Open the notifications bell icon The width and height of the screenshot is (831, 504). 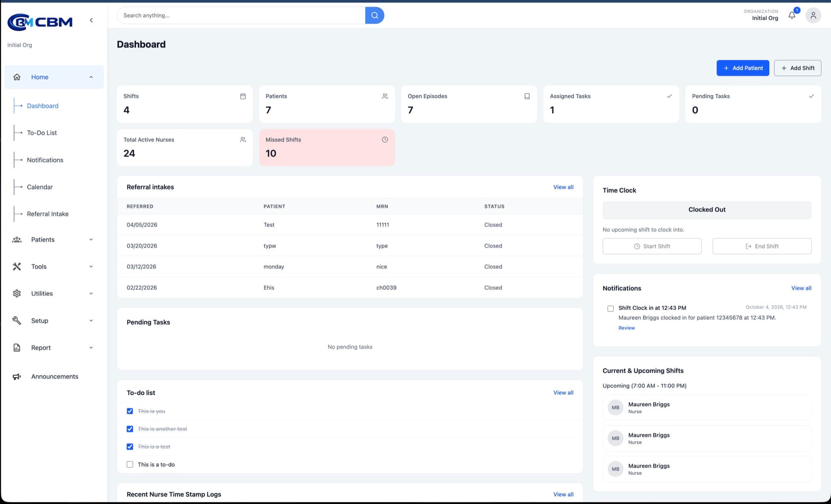tap(792, 15)
